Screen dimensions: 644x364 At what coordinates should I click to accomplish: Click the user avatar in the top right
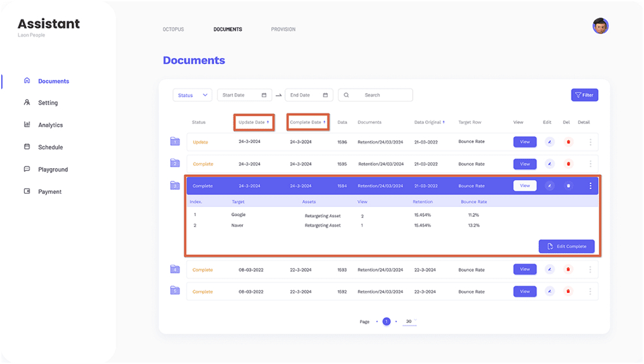click(600, 26)
